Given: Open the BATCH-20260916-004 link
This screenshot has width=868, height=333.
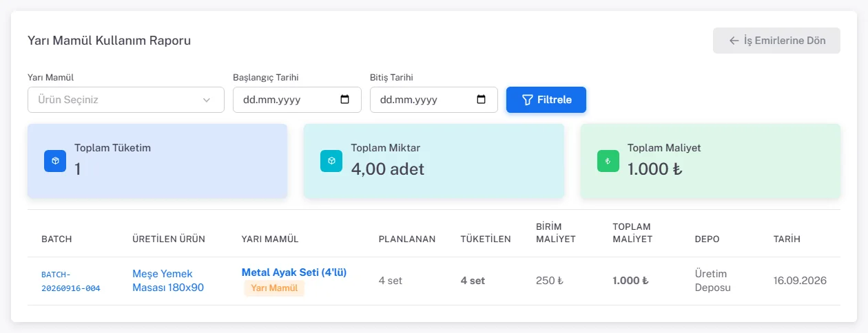Looking at the screenshot, I should click(x=71, y=281).
